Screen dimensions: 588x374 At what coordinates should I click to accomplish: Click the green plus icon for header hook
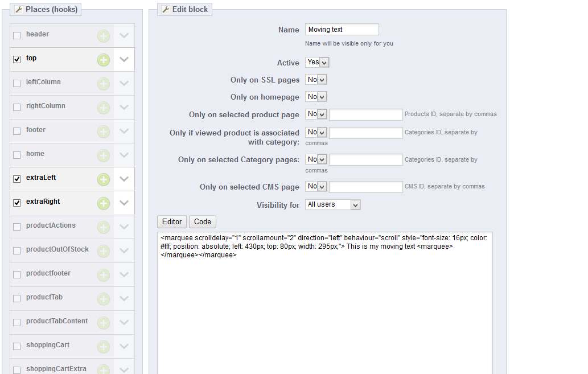click(104, 36)
